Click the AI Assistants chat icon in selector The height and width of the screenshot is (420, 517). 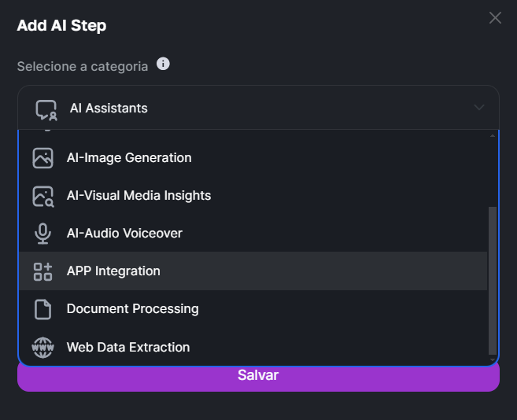pyautogui.click(x=46, y=110)
